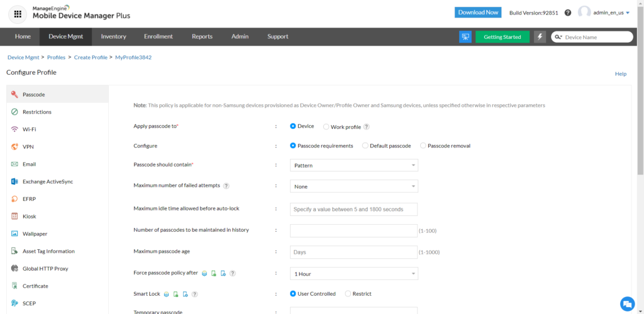The image size is (644, 314).
Task: Open the help question mark icon
Action: [x=568, y=13]
